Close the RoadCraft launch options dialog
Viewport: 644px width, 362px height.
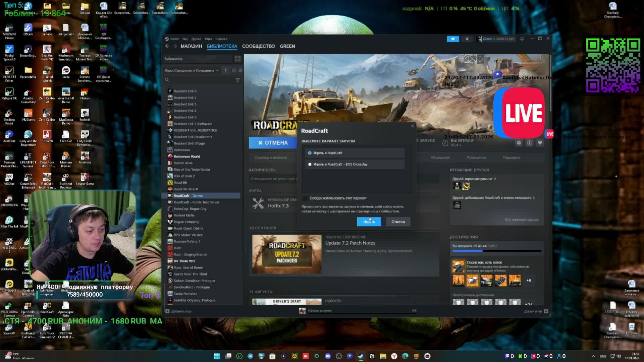tap(413, 126)
